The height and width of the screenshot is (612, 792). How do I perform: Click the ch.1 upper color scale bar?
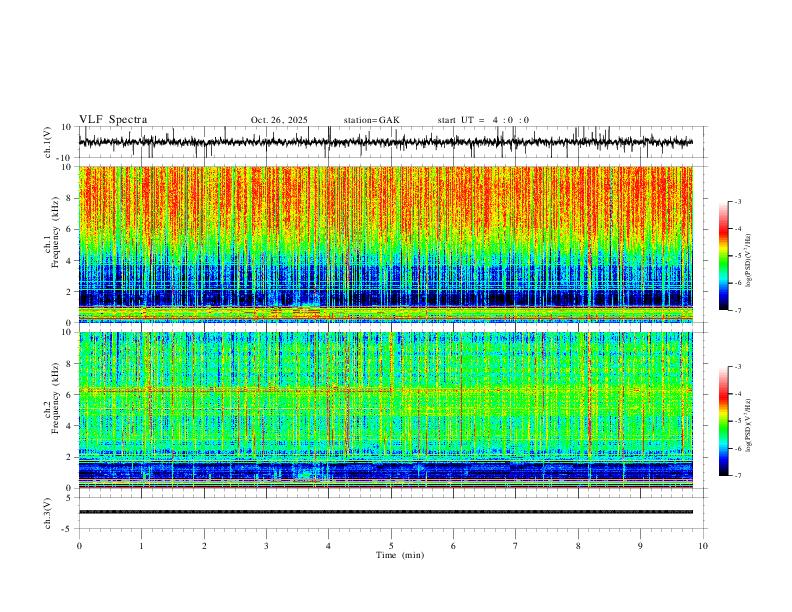click(723, 256)
